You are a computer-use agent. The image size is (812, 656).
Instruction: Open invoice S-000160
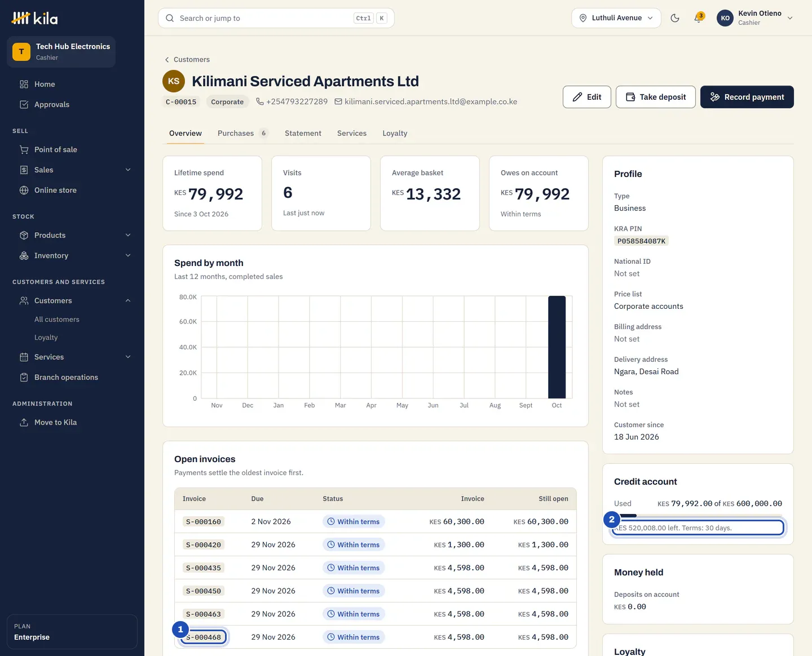coord(204,522)
